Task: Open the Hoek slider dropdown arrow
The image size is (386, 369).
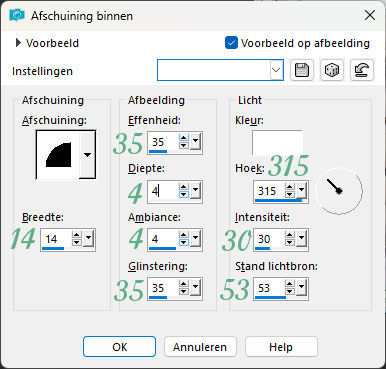Action: [x=302, y=190]
